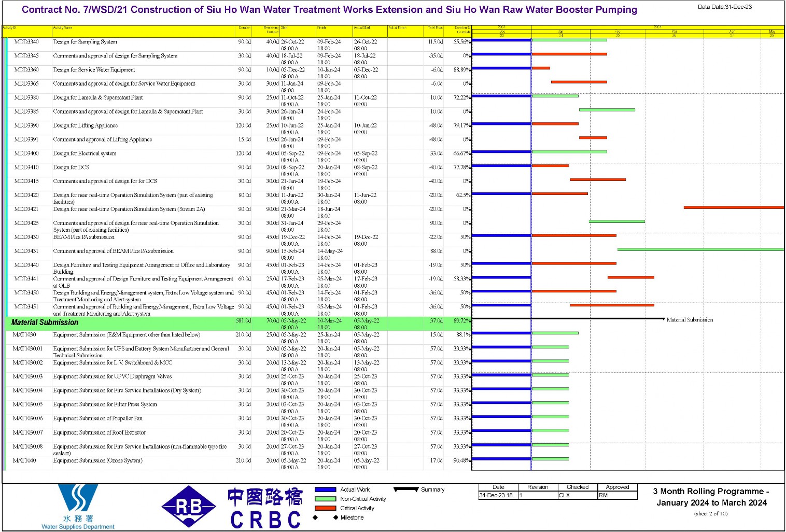Click 'Comment and approval of Lifting Appliance' name
The image size is (786, 532).
click(x=103, y=139)
